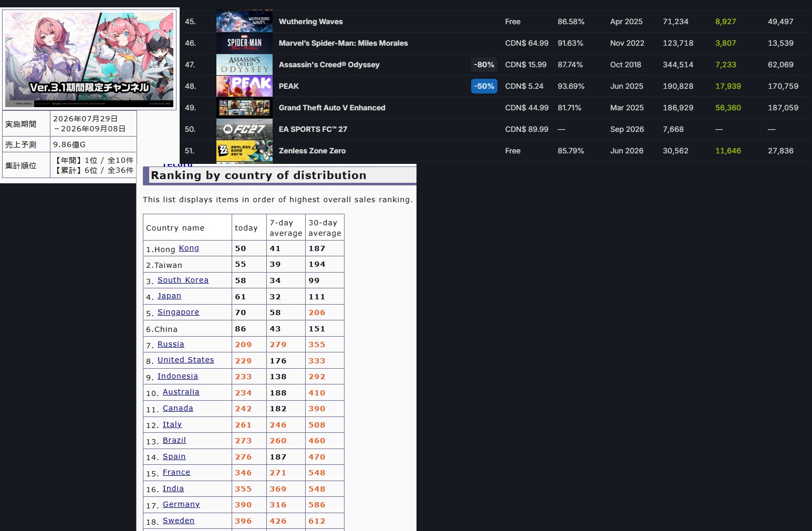Click Russia's today value 209

click(x=243, y=345)
